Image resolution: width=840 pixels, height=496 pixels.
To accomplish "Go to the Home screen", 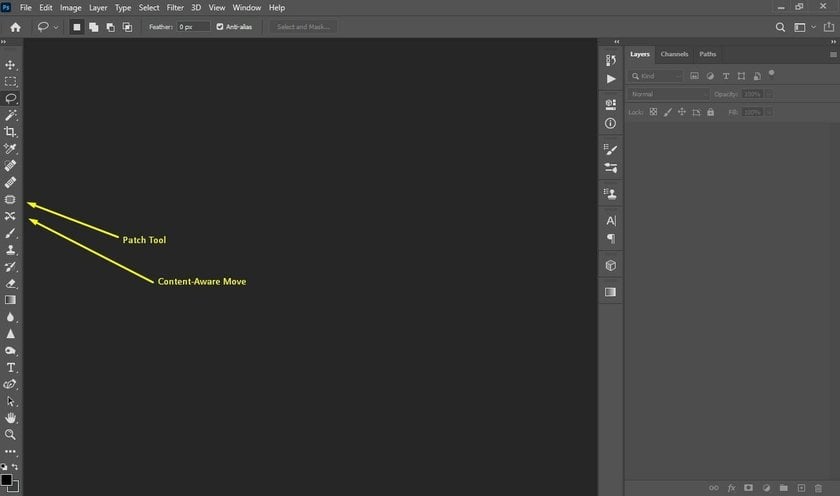I will (x=16, y=27).
